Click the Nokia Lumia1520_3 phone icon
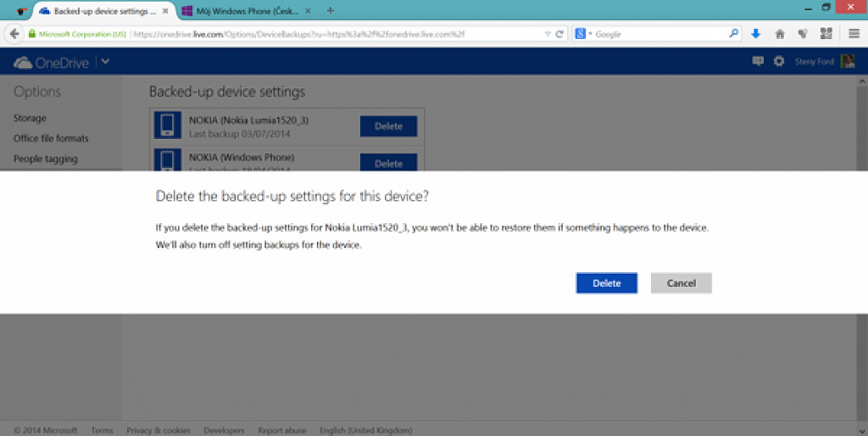The width and height of the screenshot is (868, 436). (x=167, y=126)
